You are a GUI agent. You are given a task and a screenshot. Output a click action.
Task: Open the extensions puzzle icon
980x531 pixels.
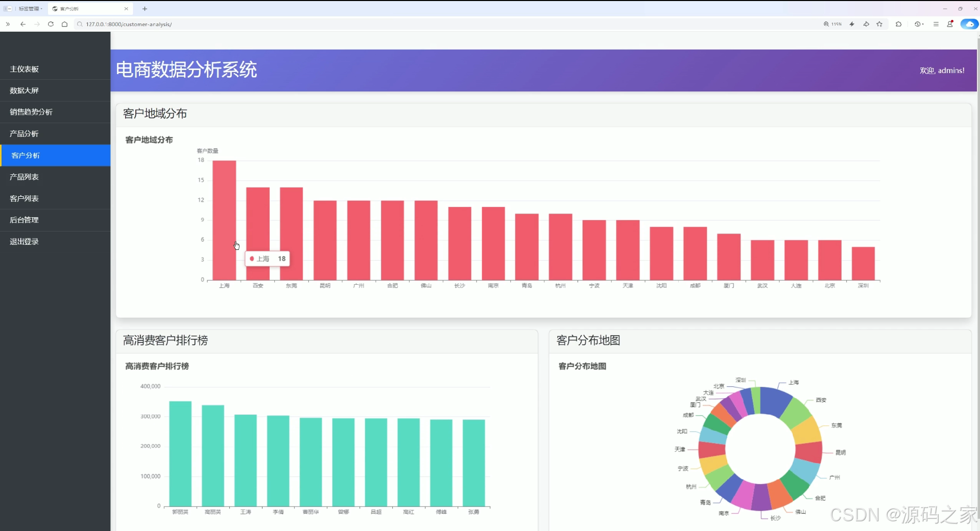click(x=899, y=24)
